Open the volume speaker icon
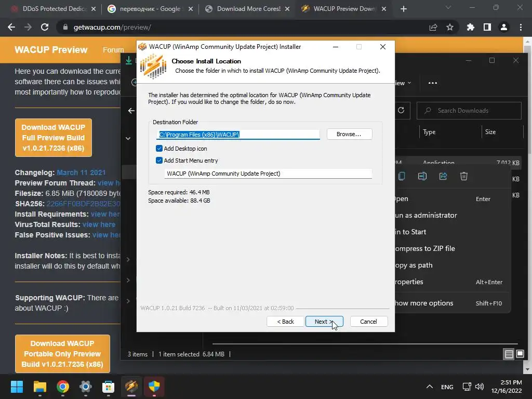Screen dimensions: 532x399 (x=480, y=387)
